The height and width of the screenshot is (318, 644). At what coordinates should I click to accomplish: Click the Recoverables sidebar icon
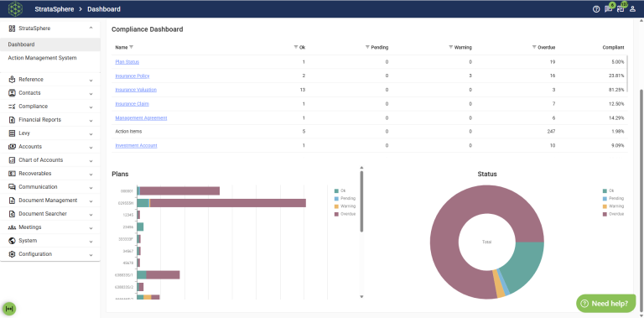click(x=12, y=174)
